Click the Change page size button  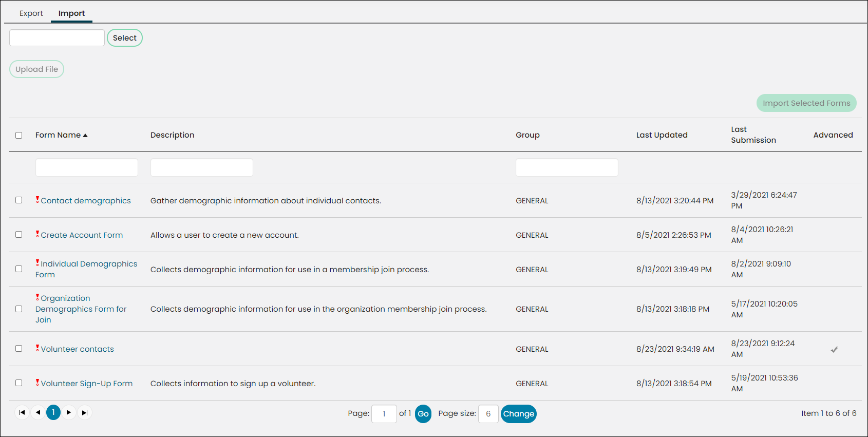point(519,414)
